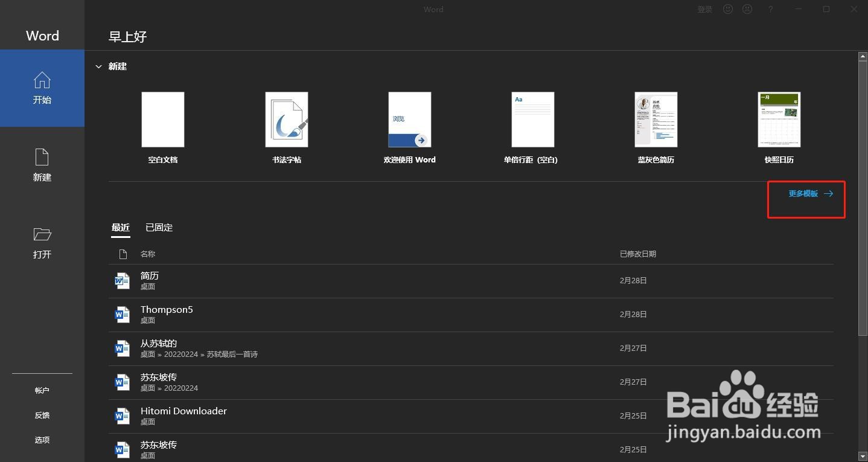Image resolution: width=868 pixels, height=462 pixels.
Task: Select the 欢迎使用 Word template
Action: 410,128
